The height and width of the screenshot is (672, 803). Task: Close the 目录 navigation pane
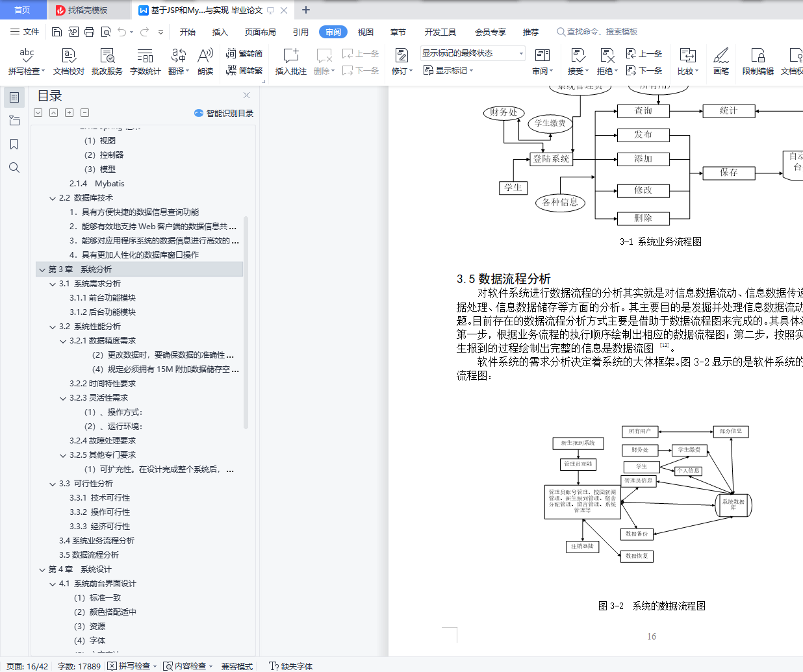246,95
